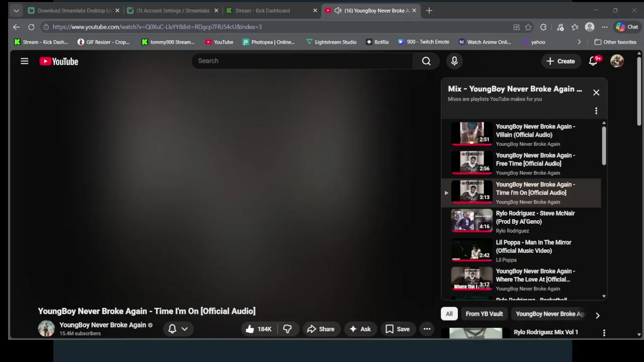The image size is (644, 362).
Task: Open browser profile icon in toolbar
Action: tap(590, 27)
